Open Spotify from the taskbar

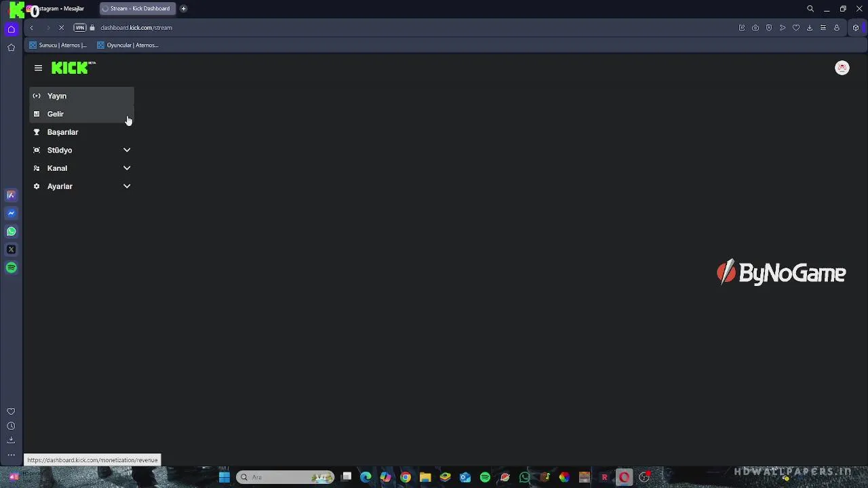(x=485, y=477)
